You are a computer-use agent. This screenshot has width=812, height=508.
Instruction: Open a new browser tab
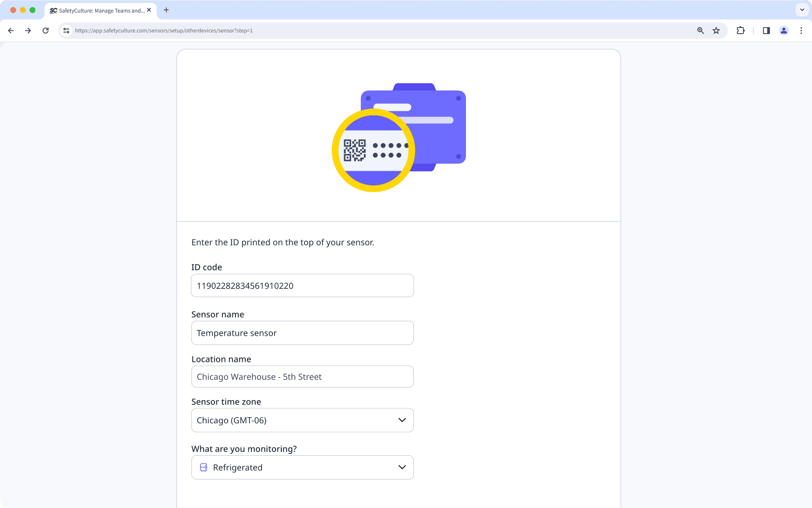(166, 10)
